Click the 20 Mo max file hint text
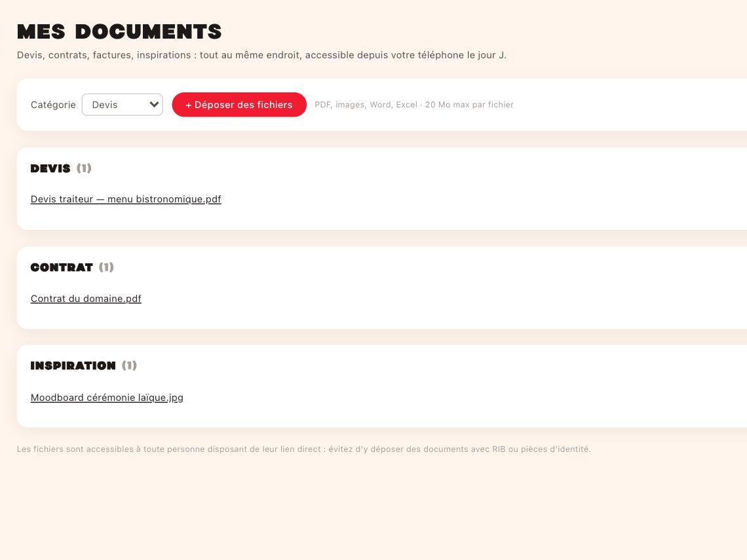 tap(414, 105)
